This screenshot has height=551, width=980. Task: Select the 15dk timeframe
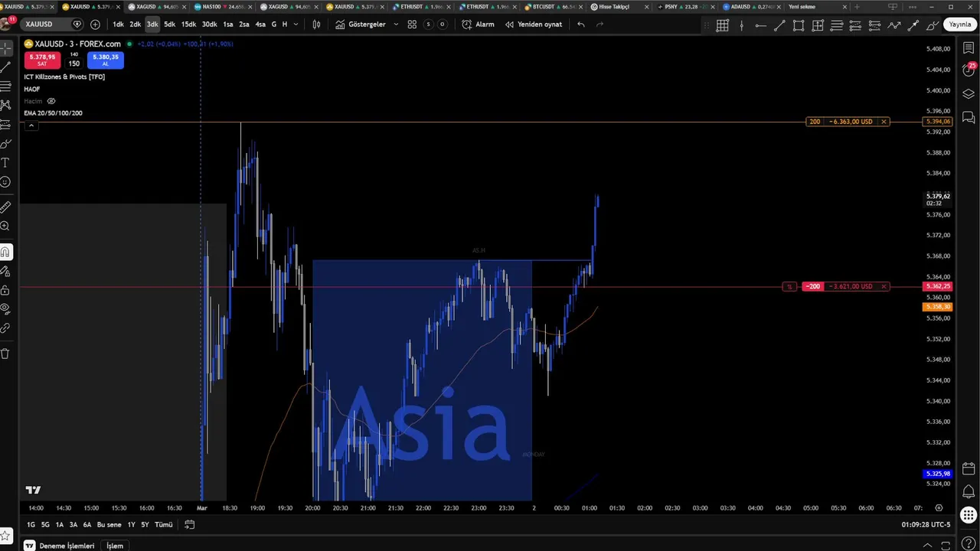(x=188, y=24)
